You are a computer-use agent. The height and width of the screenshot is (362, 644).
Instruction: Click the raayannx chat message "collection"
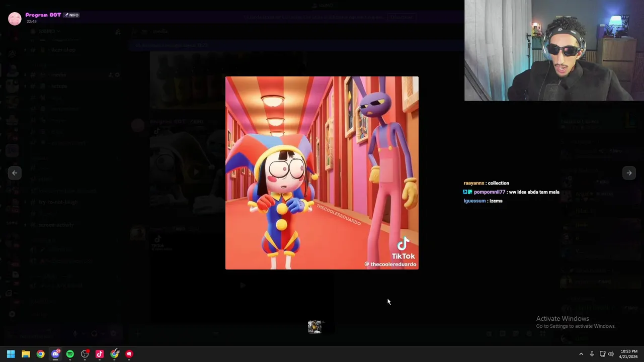click(486, 183)
